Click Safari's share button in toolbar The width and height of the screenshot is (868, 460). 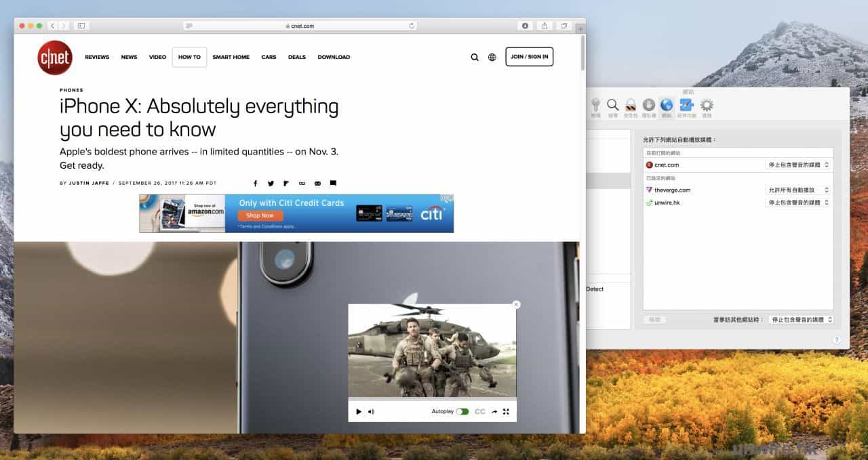[x=544, y=26]
